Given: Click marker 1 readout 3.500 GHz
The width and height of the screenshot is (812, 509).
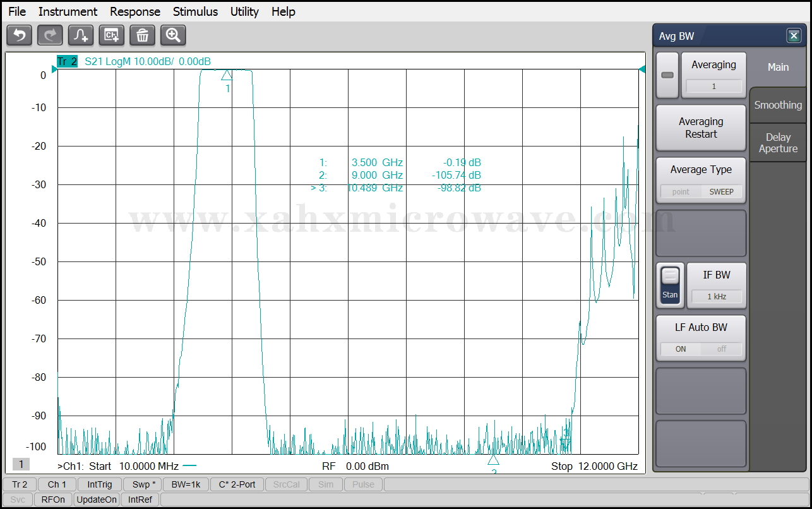Looking at the screenshot, I should click(377, 162).
